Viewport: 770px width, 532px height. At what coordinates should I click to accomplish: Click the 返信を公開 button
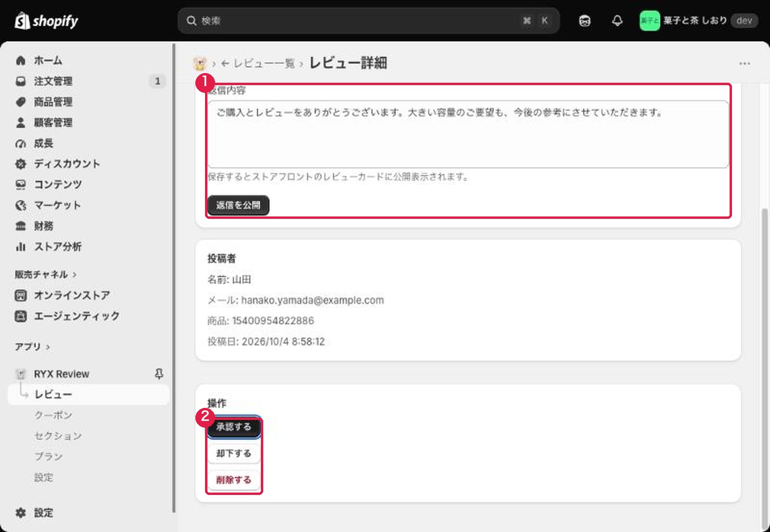click(238, 205)
